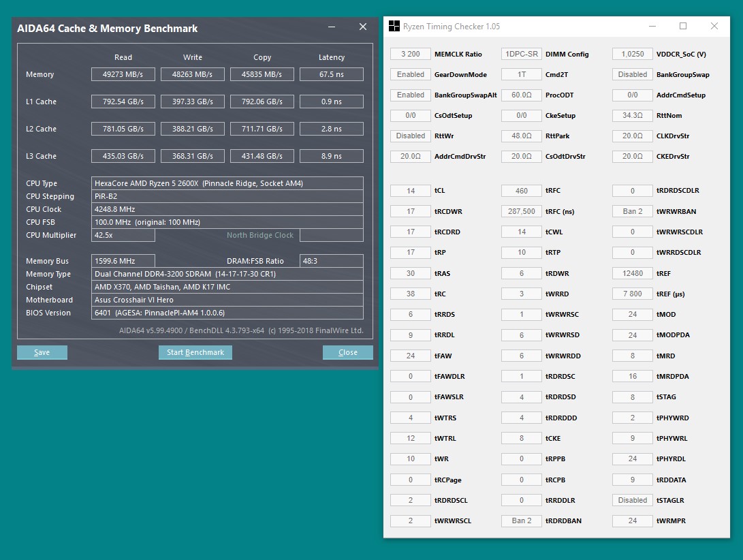Image resolution: width=743 pixels, height=560 pixels.
Task: Click the L3 Cache Copy value
Action: 262,156
